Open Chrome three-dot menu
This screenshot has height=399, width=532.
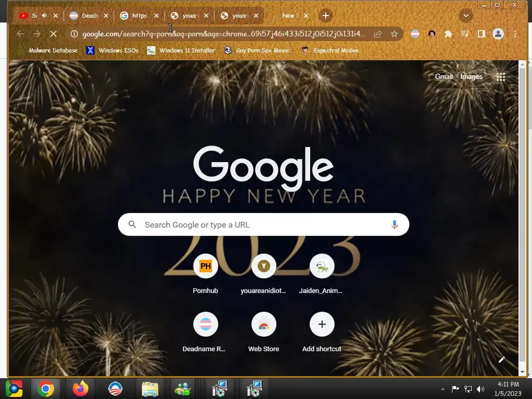(515, 34)
